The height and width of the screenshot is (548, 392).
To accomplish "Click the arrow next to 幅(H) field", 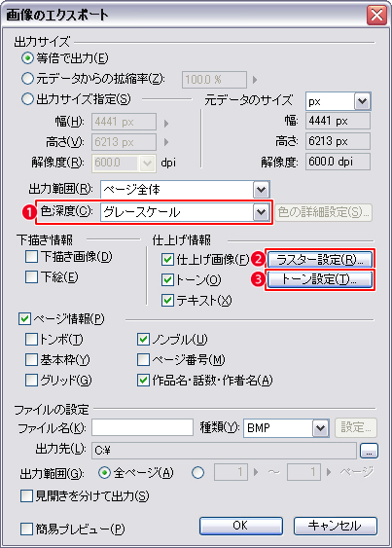I will (x=166, y=123).
